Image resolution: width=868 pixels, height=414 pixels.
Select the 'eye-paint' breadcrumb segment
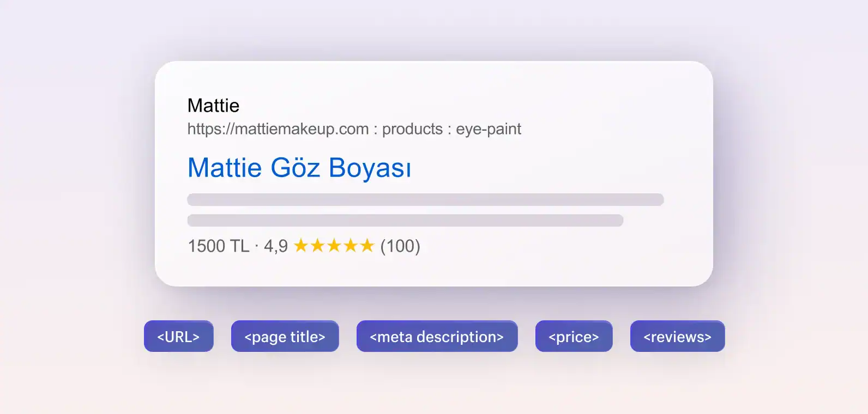(x=488, y=129)
